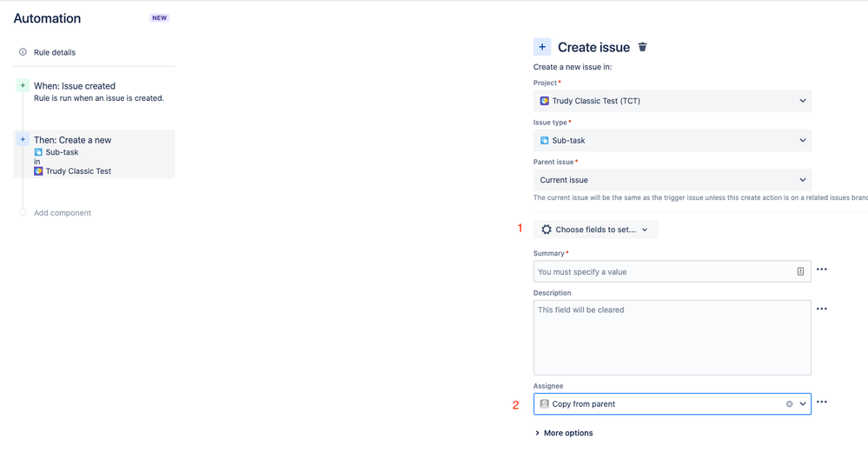Open the three-dot menu for Summary field
The height and width of the screenshot is (453, 868).
coord(821,270)
